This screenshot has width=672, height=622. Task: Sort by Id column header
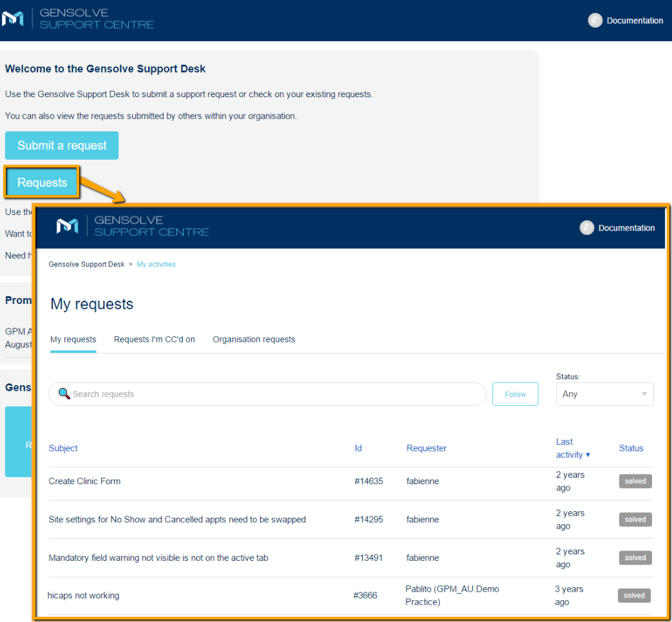click(x=359, y=448)
